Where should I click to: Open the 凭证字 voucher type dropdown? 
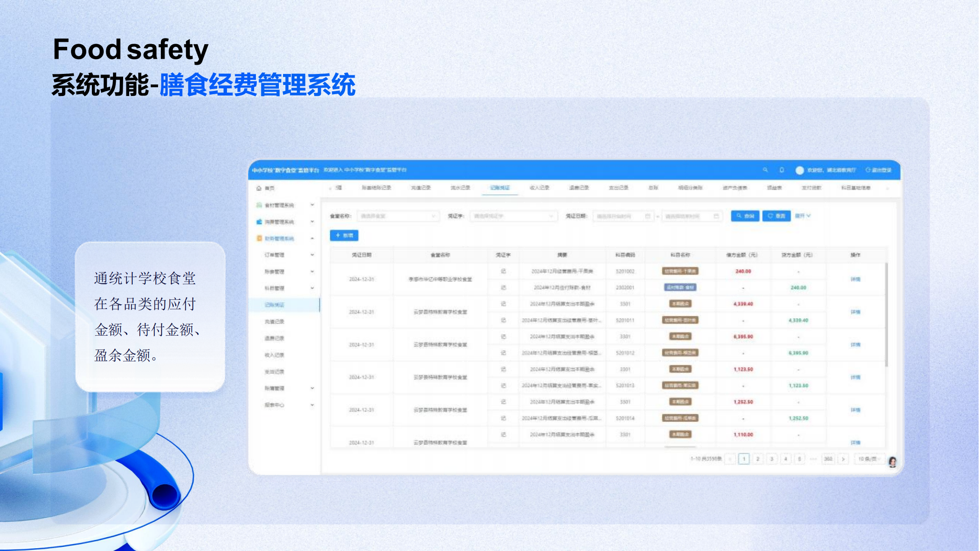pyautogui.click(x=513, y=216)
